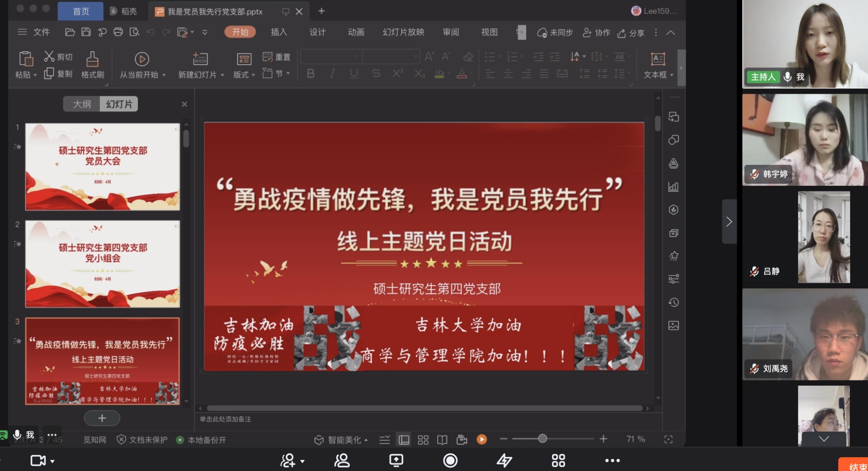This screenshot has height=471, width=868.
Task: Start slideshow with orange play button in status bar
Action: pyautogui.click(x=481, y=439)
